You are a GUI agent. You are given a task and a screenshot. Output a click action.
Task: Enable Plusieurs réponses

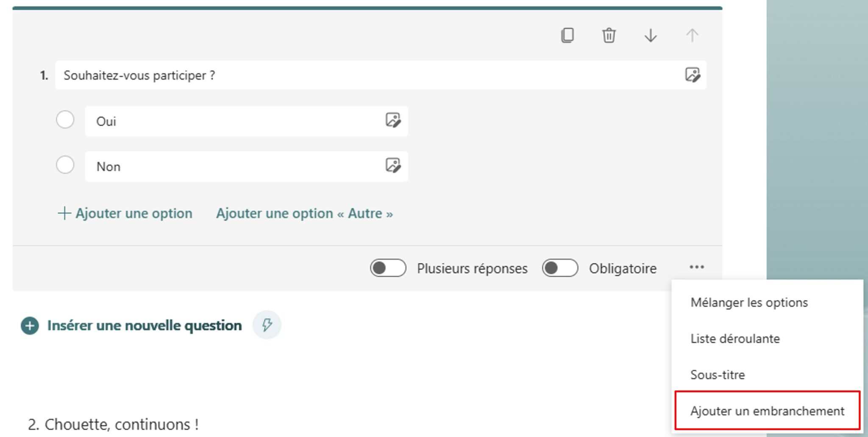pos(387,268)
